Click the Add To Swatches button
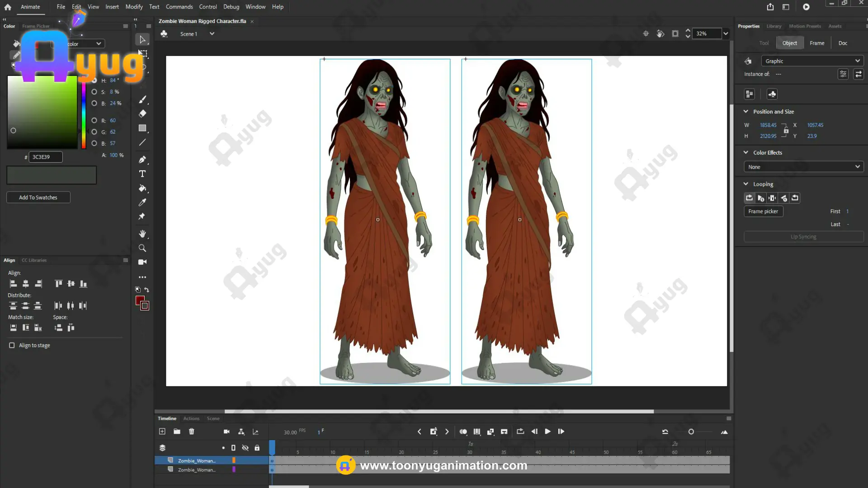The width and height of the screenshot is (868, 488). tap(38, 197)
